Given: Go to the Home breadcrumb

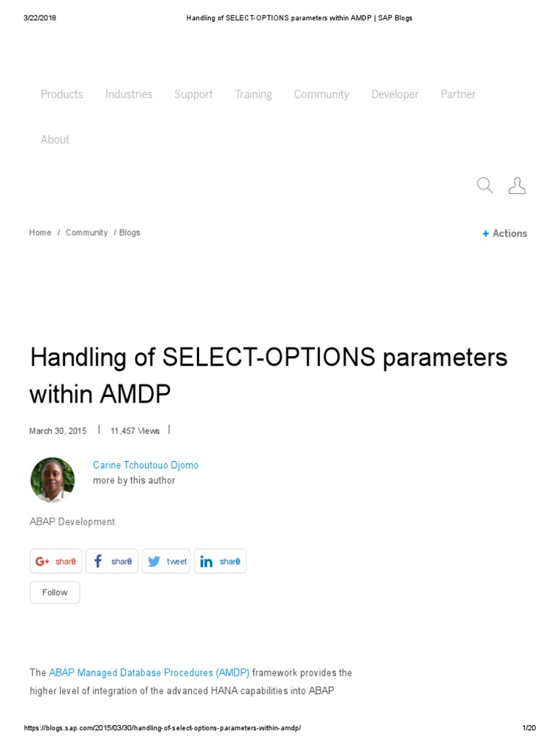Looking at the screenshot, I should (x=40, y=233).
